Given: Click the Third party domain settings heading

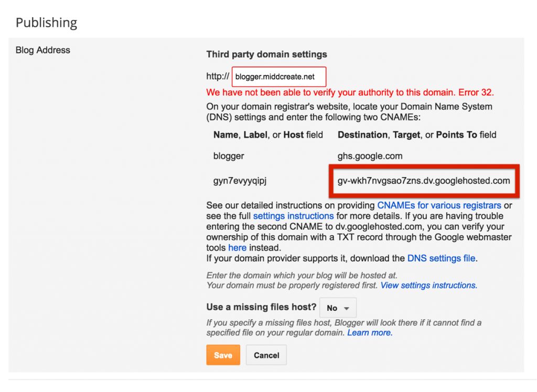Looking at the screenshot, I should [266, 54].
